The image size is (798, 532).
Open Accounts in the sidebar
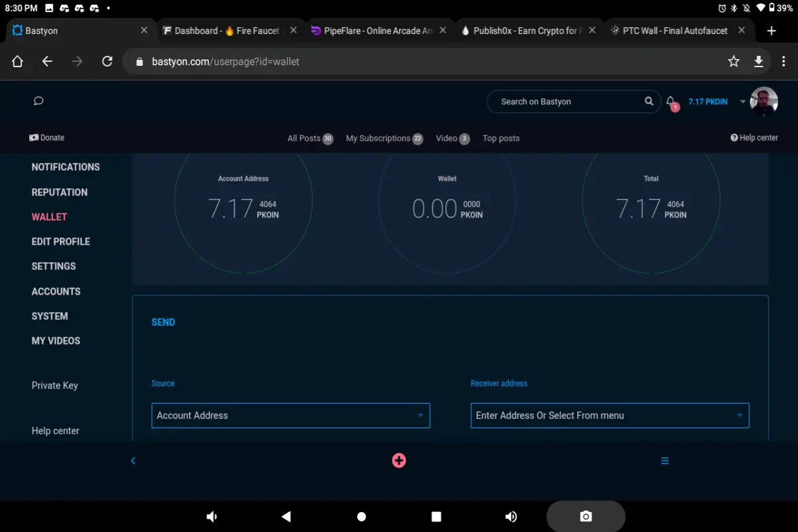(56, 291)
